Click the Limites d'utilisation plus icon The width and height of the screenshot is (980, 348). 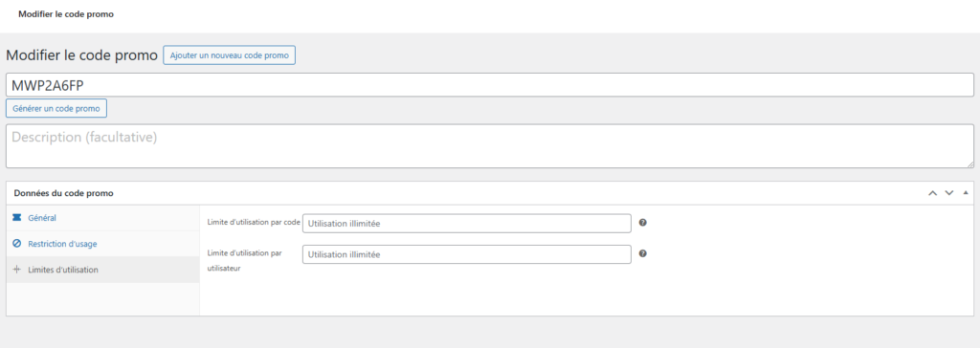[x=17, y=270]
